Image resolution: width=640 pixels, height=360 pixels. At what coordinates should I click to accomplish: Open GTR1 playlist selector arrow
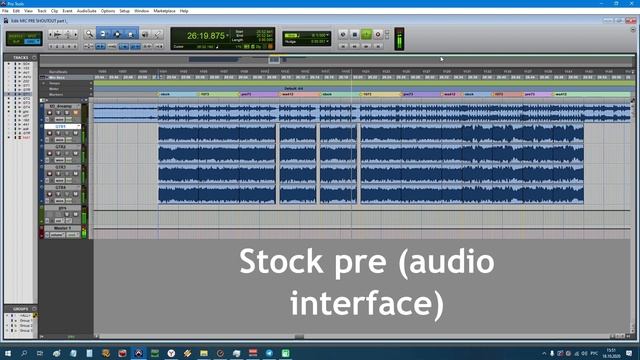78,126
